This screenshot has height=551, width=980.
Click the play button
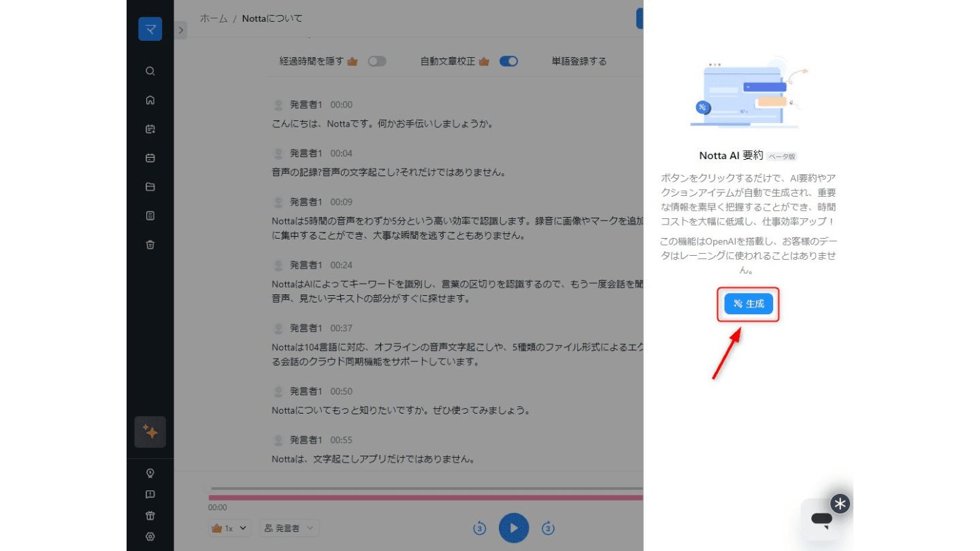(x=514, y=528)
